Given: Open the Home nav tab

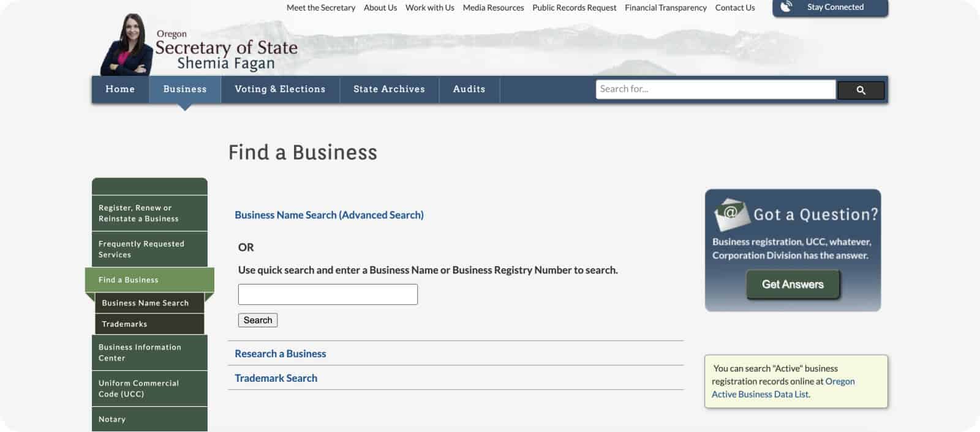Looking at the screenshot, I should [120, 89].
